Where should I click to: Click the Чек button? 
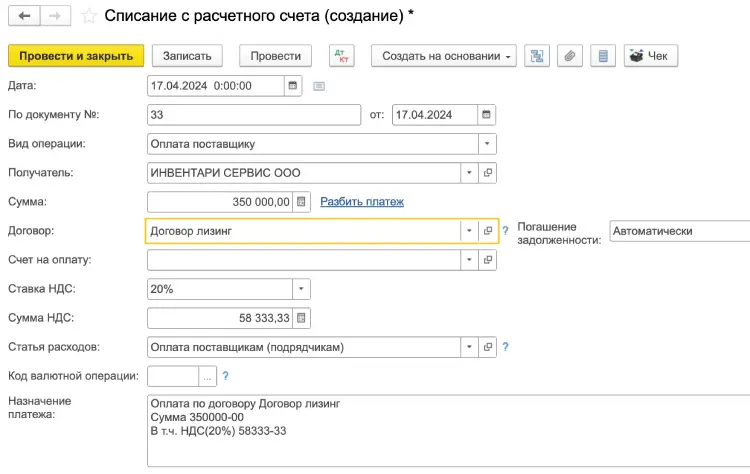(650, 56)
